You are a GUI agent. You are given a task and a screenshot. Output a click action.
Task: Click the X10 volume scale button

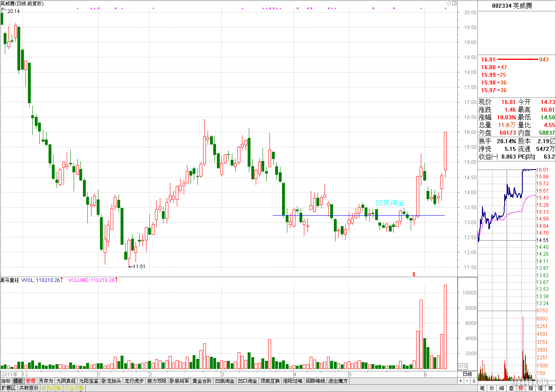[x=463, y=366]
